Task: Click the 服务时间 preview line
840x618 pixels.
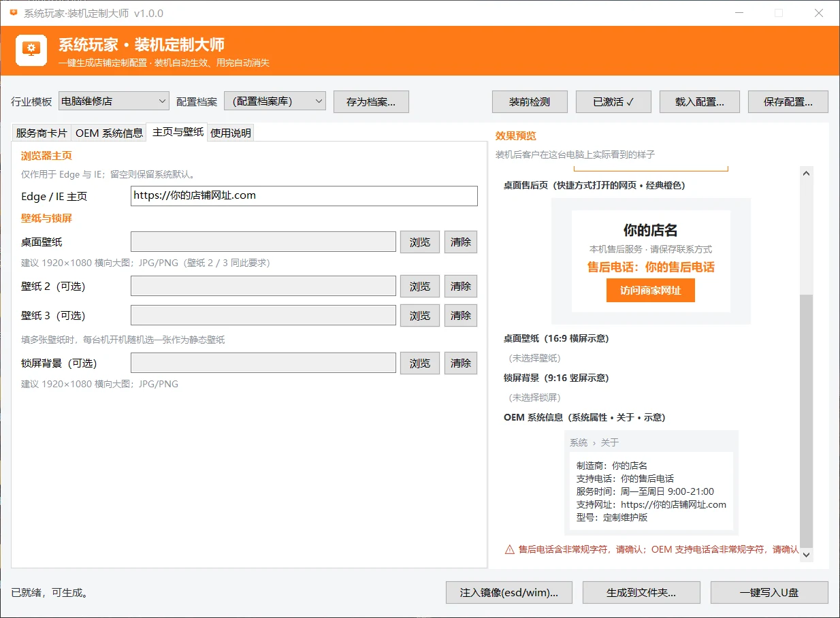Action: tap(645, 491)
